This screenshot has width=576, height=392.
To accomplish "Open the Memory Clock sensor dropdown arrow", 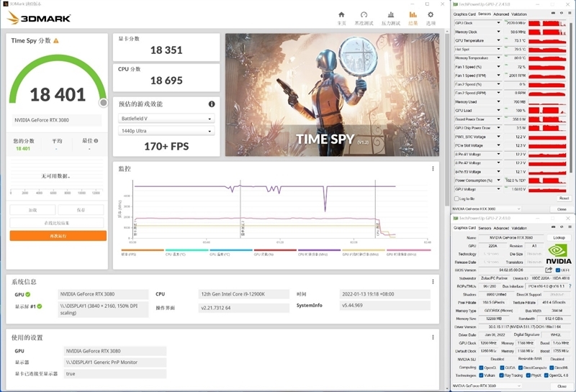I will click(498, 32).
